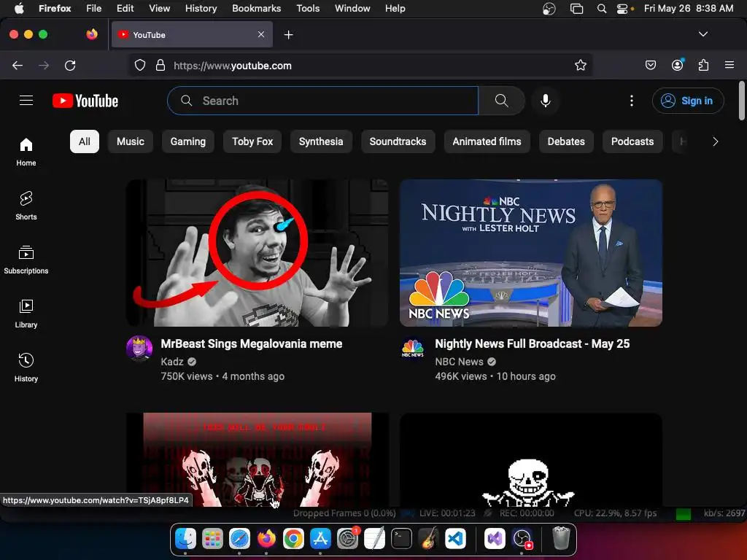Viewport: 747px width, 560px height.
Task: Open MrBeast video thumbnail
Action: click(258, 253)
